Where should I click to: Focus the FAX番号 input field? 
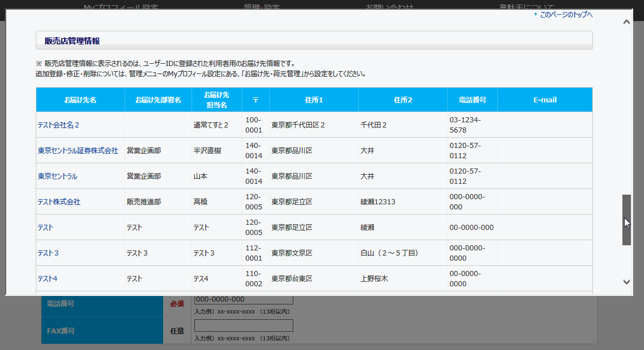[x=243, y=326]
